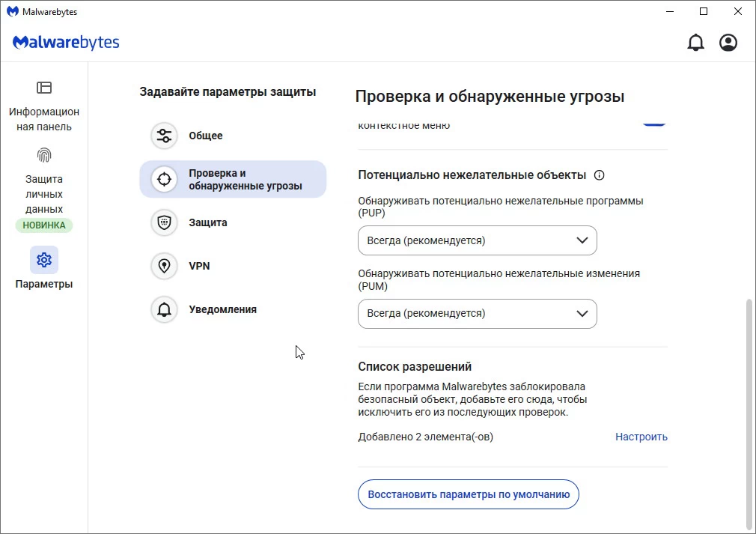Open the user account icon
756x534 pixels.
tap(728, 43)
